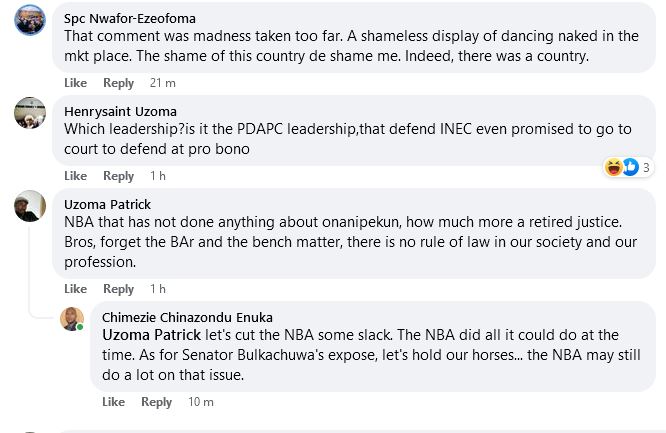This screenshot has width=666, height=433.
Task: Reply to Uzoma Patrick's comment
Action: tap(118, 289)
